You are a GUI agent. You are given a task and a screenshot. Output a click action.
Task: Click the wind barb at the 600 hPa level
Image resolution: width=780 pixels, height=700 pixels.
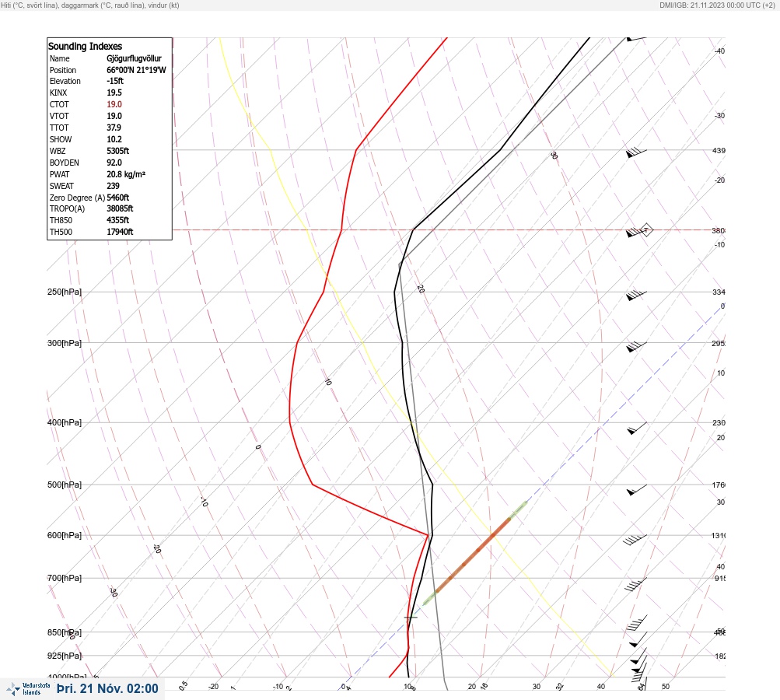[635, 540]
